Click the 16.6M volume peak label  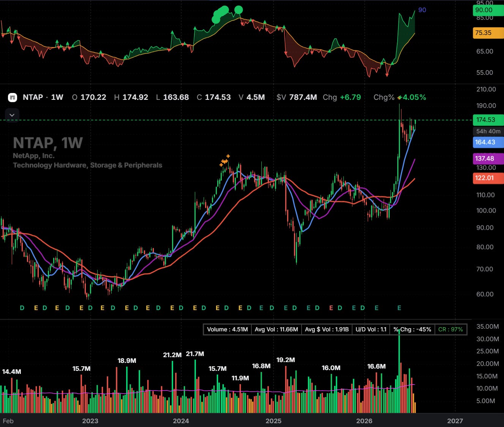376,366
